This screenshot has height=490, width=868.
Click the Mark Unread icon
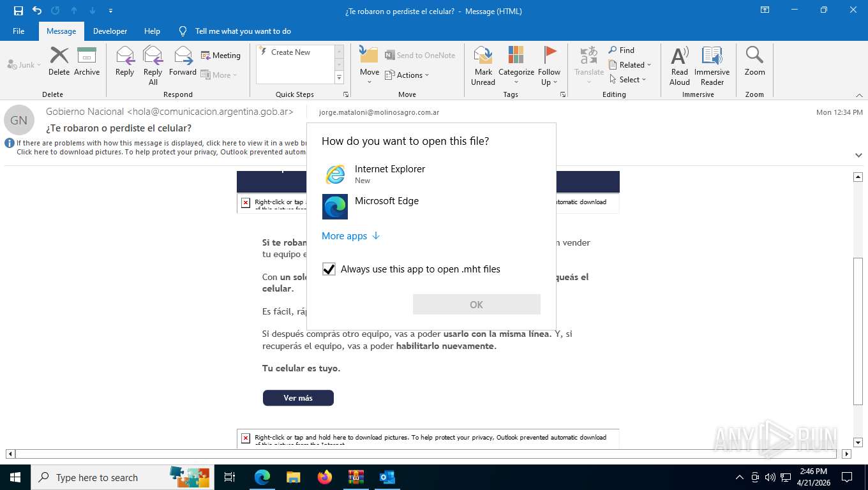click(x=483, y=65)
